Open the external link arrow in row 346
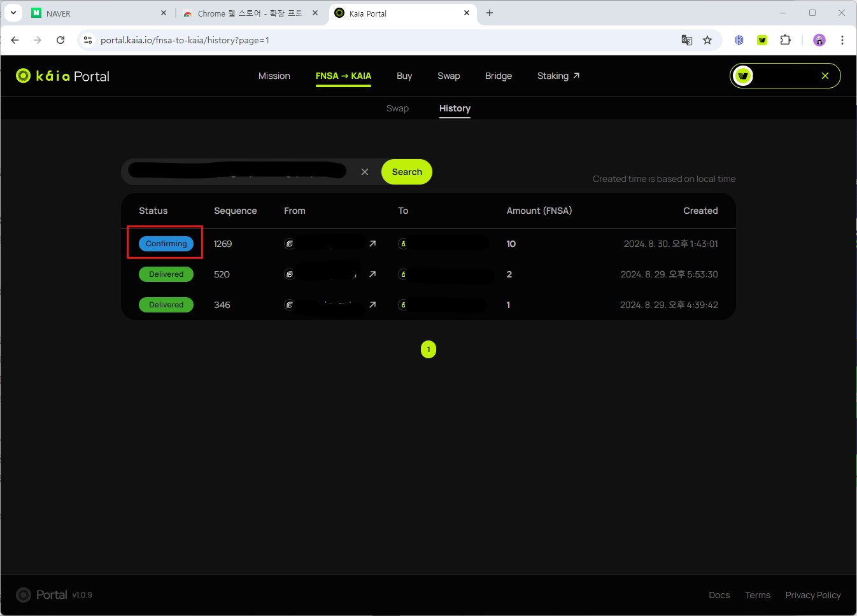The image size is (857, 616). [x=372, y=305]
